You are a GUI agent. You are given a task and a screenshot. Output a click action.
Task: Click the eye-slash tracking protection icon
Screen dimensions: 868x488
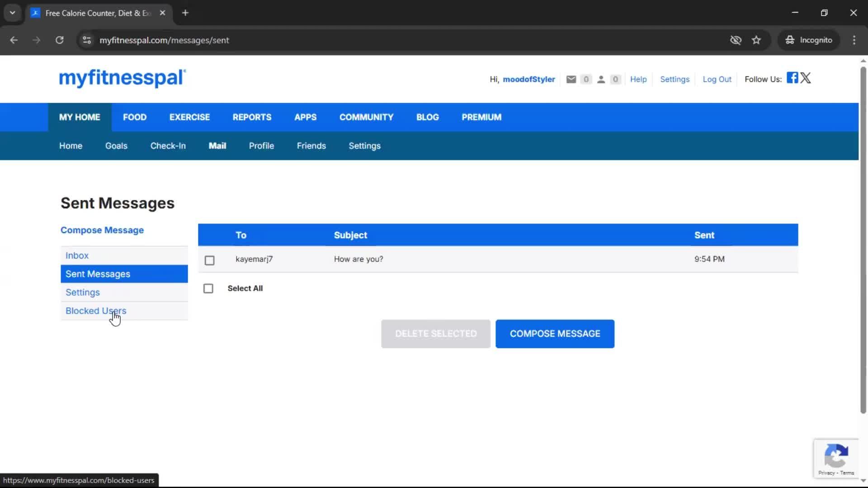click(x=736, y=40)
